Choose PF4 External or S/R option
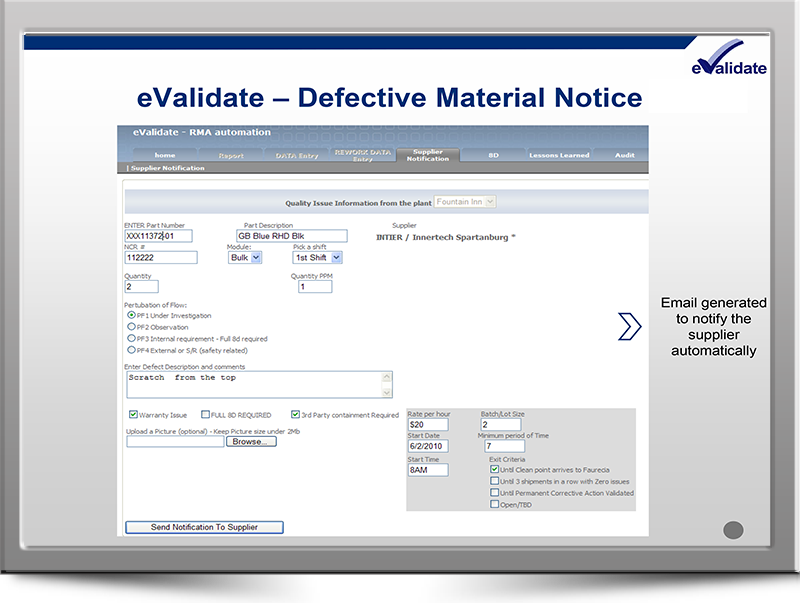 point(132,350)
